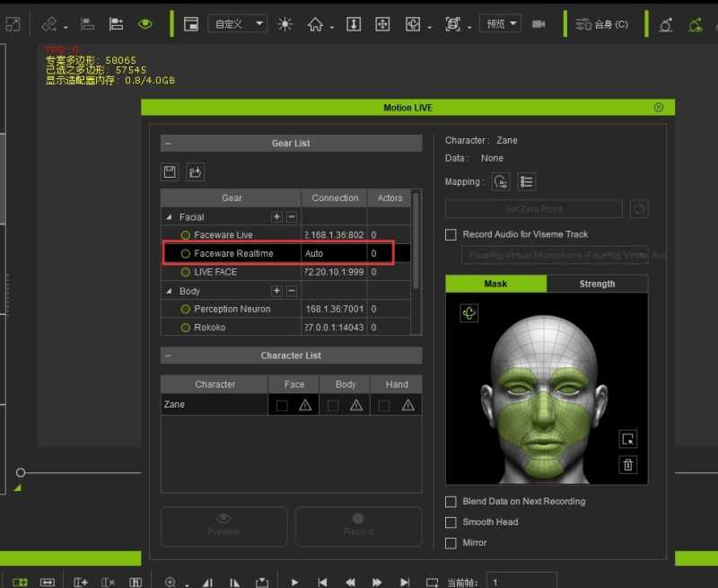The image size is (718, 588).
Task: Click the select-all icon in mask panel
Action: pos(628,439)
